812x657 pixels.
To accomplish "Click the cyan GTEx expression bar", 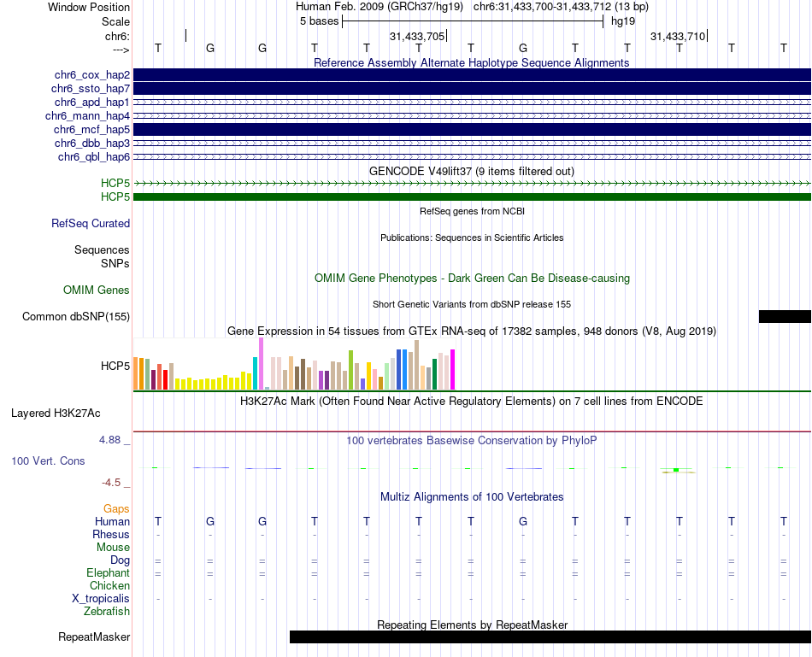I will (x=255, y=373).
